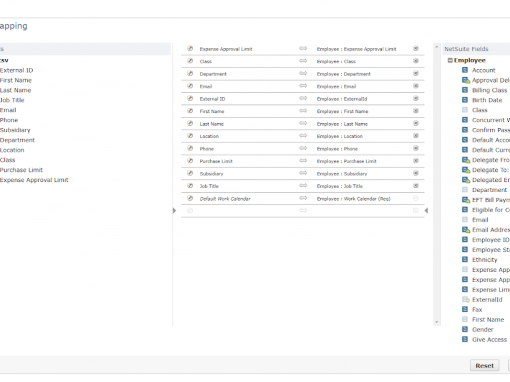Viewport: 510px width, 382px height.
Task: Click the X icon on Purchase Limit row
Action: [416, 161]
